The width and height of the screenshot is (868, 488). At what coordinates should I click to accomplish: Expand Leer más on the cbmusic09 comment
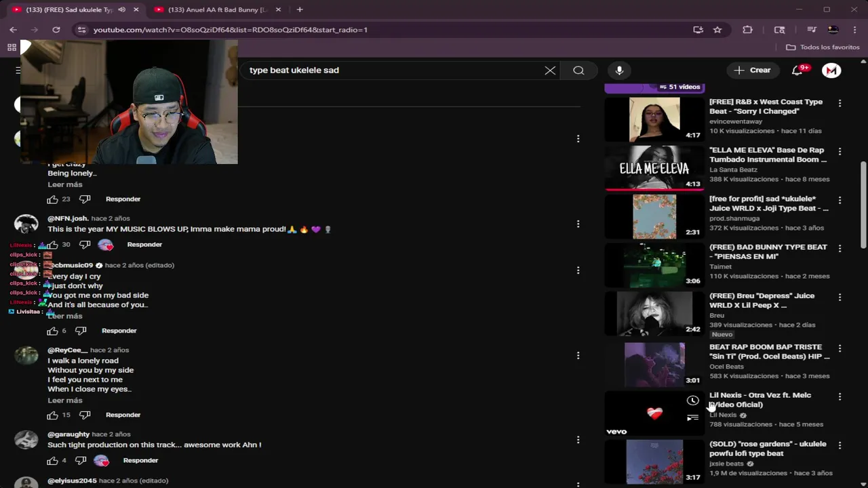coord(65,316)
